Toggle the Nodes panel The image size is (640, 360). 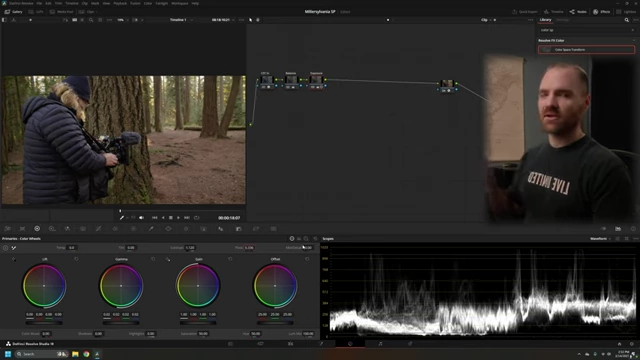pyautogui.click(x=578, y=12)
